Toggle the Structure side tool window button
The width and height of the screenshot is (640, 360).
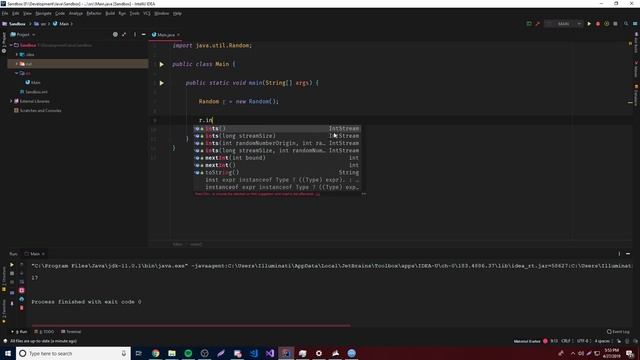4,278
